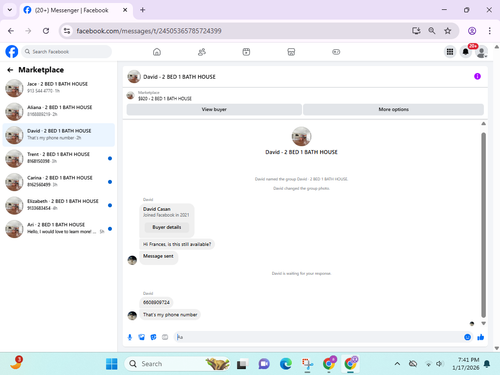Click the "Hi Frances, is this still available?" message
The width and height of the screenshot is (500, 375).
click(177, 244)
